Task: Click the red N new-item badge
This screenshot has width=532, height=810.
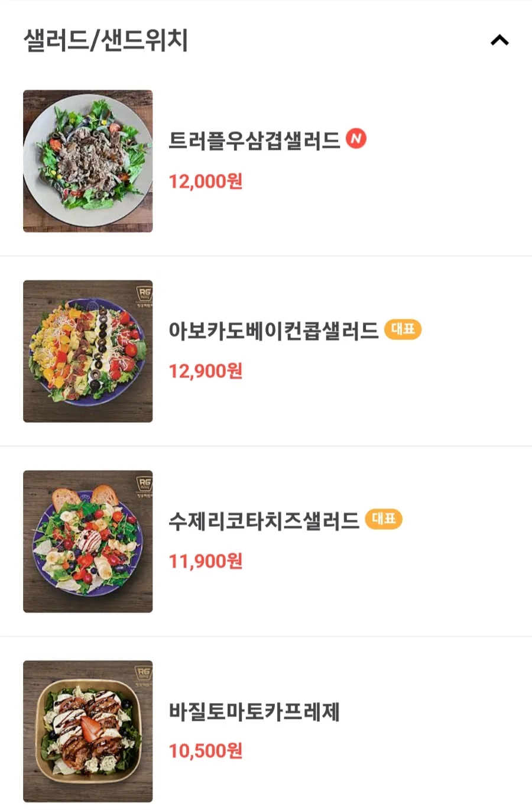Action: [356, 138]
